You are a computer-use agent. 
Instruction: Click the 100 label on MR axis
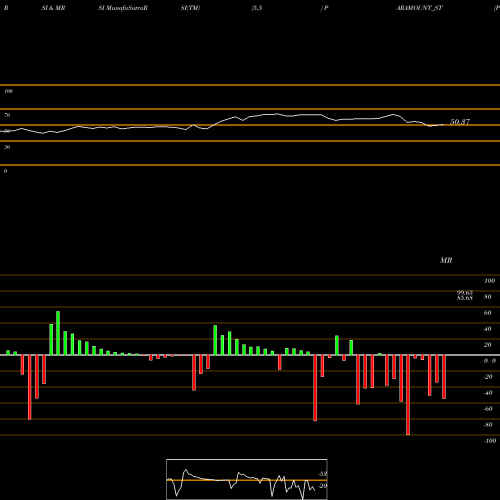(489, 281)
